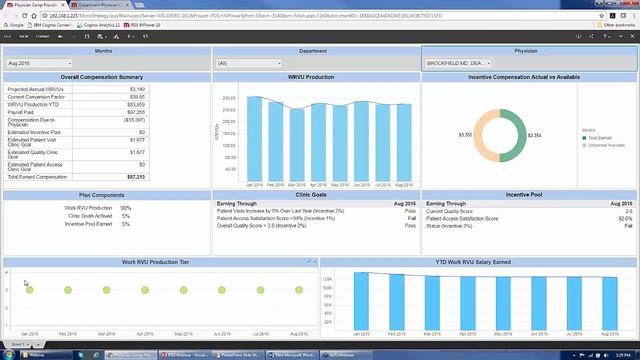Image resolution: width=640 pixels, height=360 pixels.
Task: Reload the page with the browser refresh button
Action: pyautogui.click(x=24, y=16)
